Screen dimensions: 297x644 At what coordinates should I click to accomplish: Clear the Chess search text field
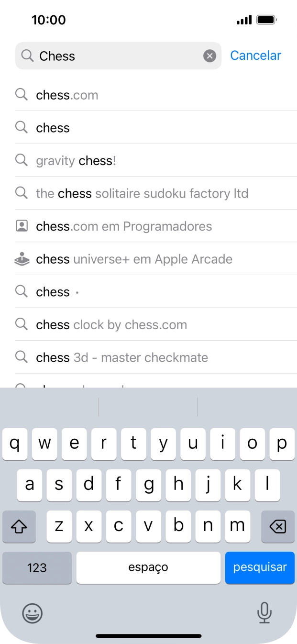click(x=209, y=56)
